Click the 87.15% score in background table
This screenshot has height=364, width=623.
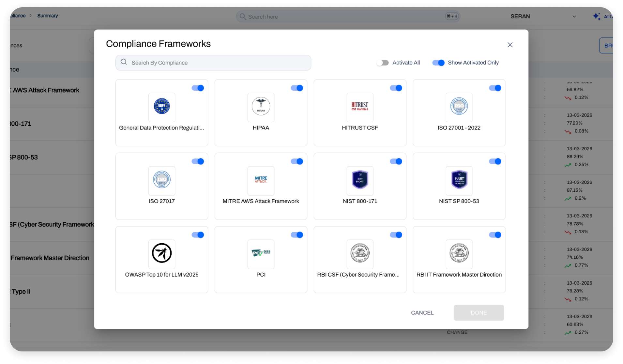(575, 190)
